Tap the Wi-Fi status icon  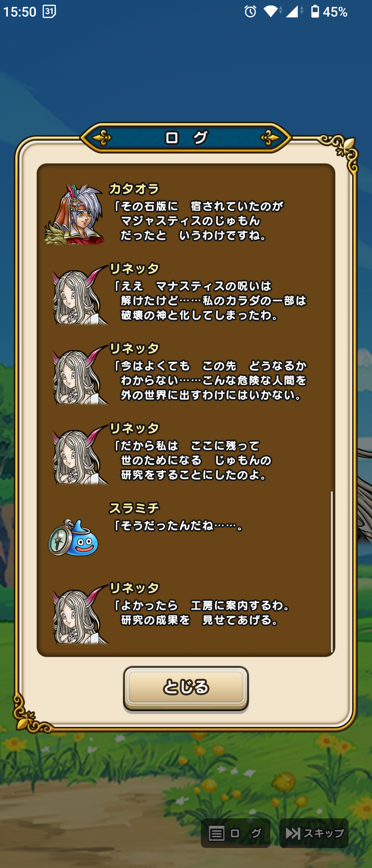(272, 12)
